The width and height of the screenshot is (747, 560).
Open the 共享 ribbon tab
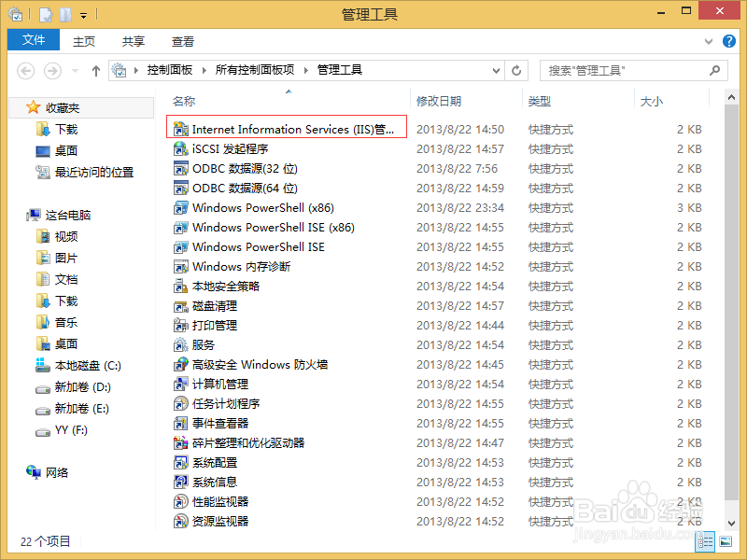[134, 41]
